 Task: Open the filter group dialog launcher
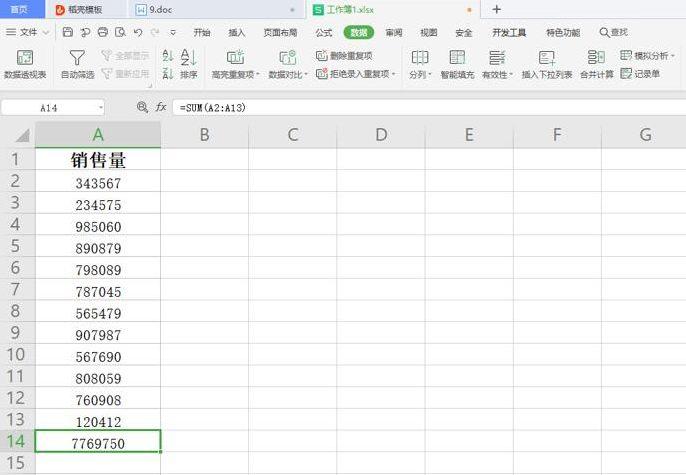tap(150, 86)
